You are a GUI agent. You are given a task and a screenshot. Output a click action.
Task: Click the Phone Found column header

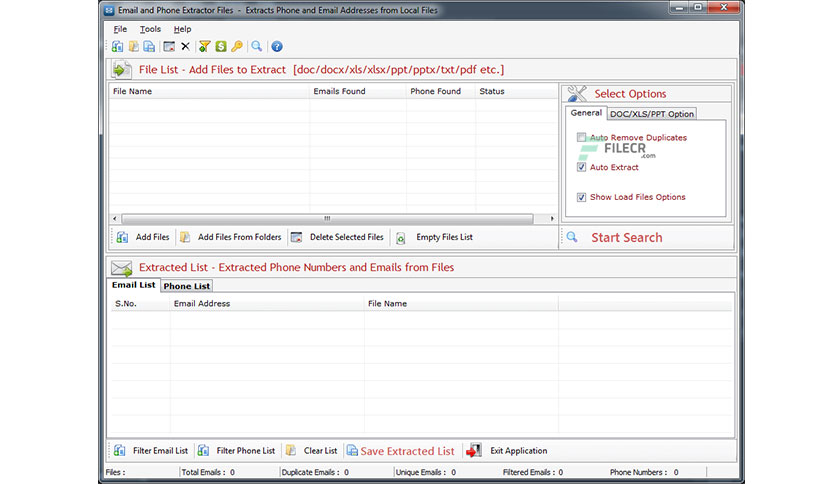tap(441, 91)
